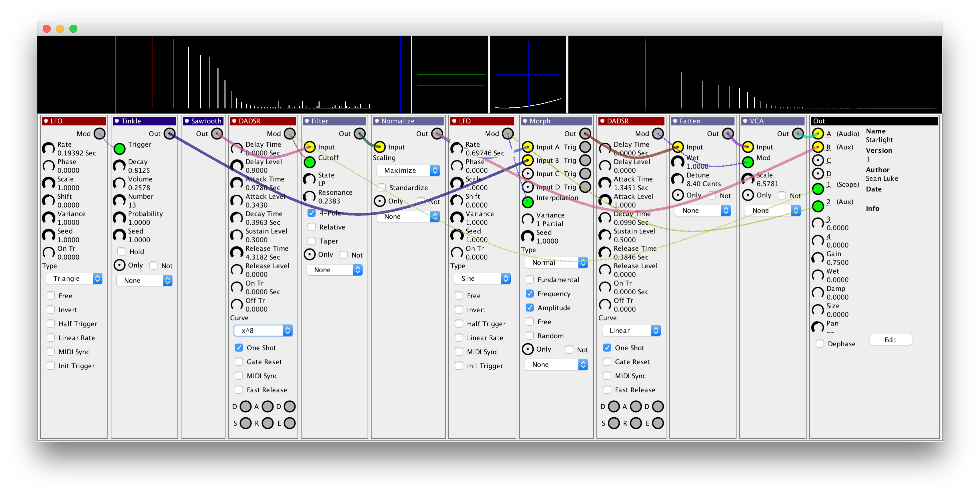The image size is (980, 495).
Task: Click the Tinkle module title bar
Action: tap(144, 121)
